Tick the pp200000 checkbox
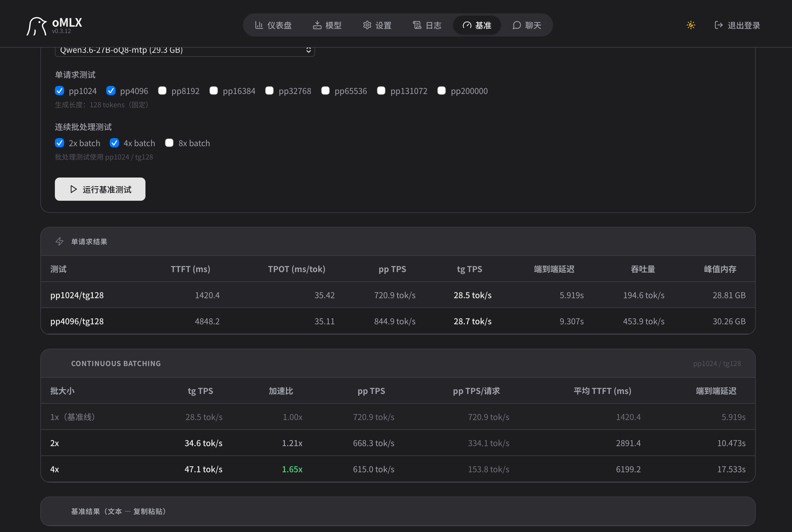 [441, 91]
